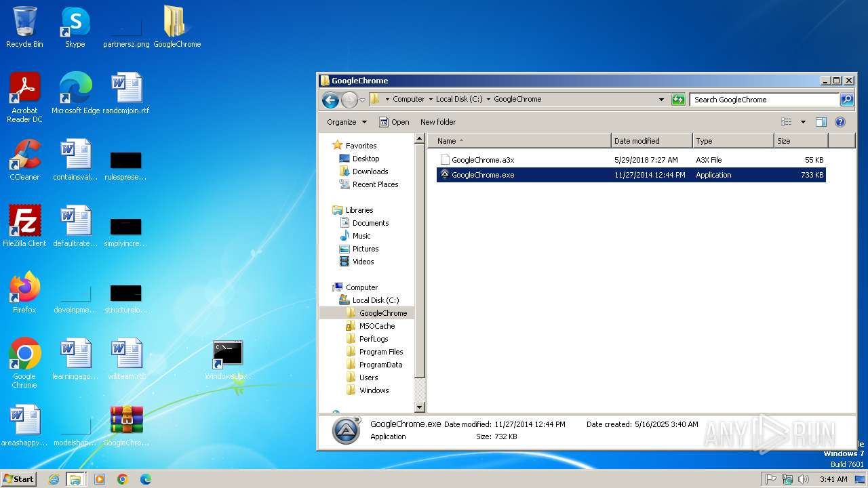
Task: Sort by the Type column header
Action: pyautogui.click(x=733, y=141)
